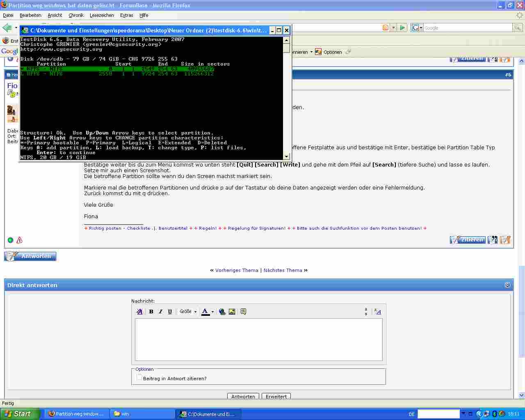The height and width of the screenshot is (420, 525).
Task: Open the Größe font size dropdown
Action: (188, 312)
